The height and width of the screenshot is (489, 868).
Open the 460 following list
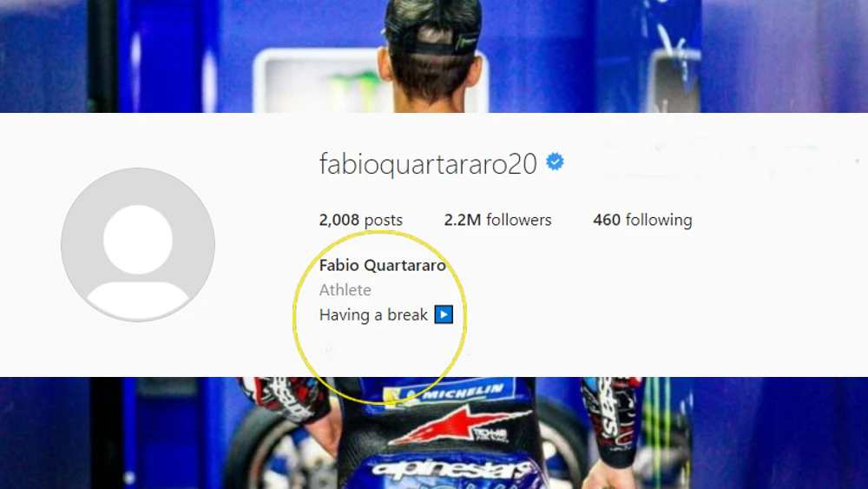642,220
